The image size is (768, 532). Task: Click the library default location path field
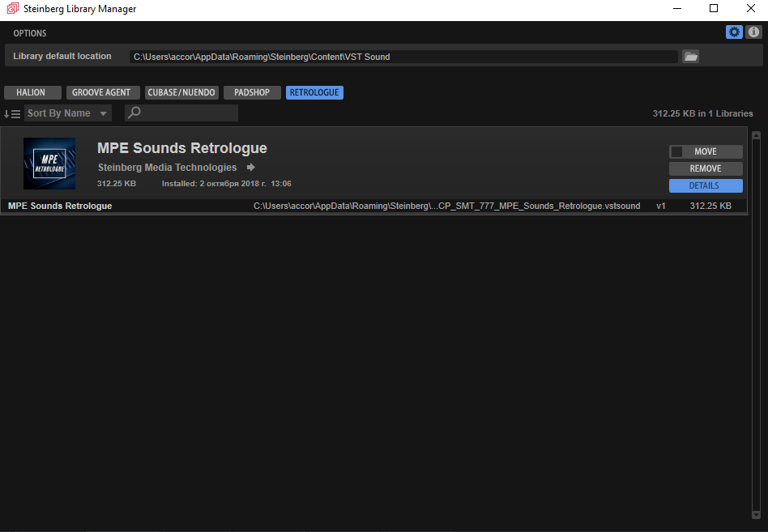coord(403,57)
